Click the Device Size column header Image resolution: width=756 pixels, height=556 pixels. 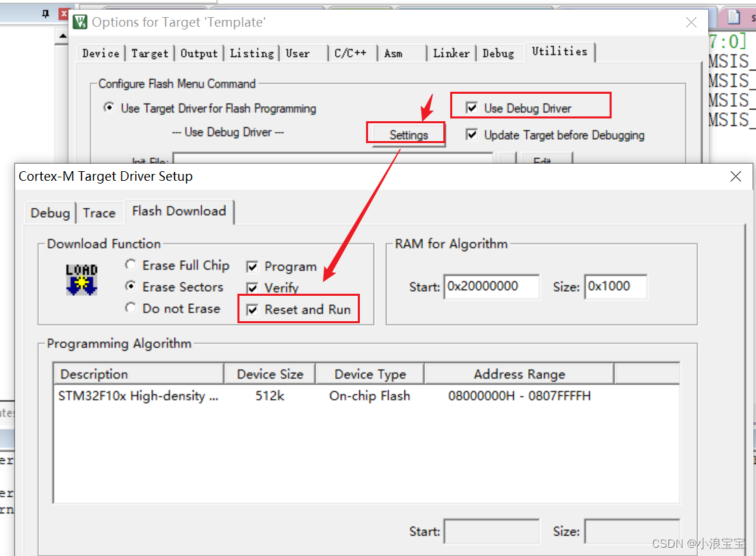coord(270,374)
